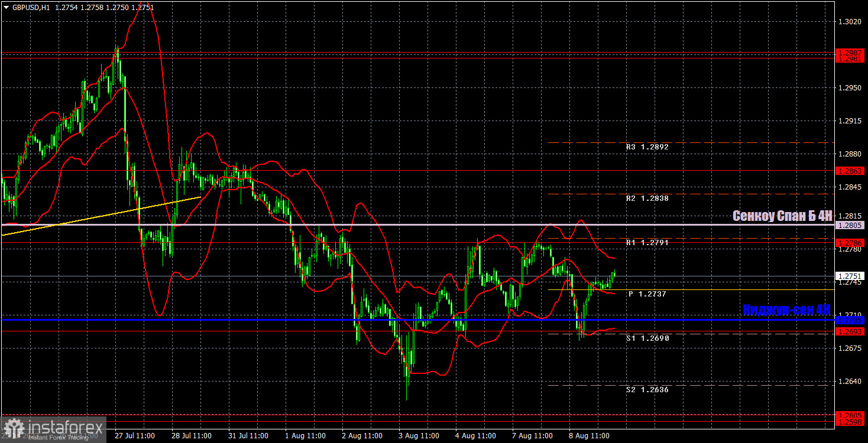Click the Киджун-сен 4Н label
Image resolution: width=868 pixels, height=443 pixels.
pyautogui.click(x=786, y=310)
